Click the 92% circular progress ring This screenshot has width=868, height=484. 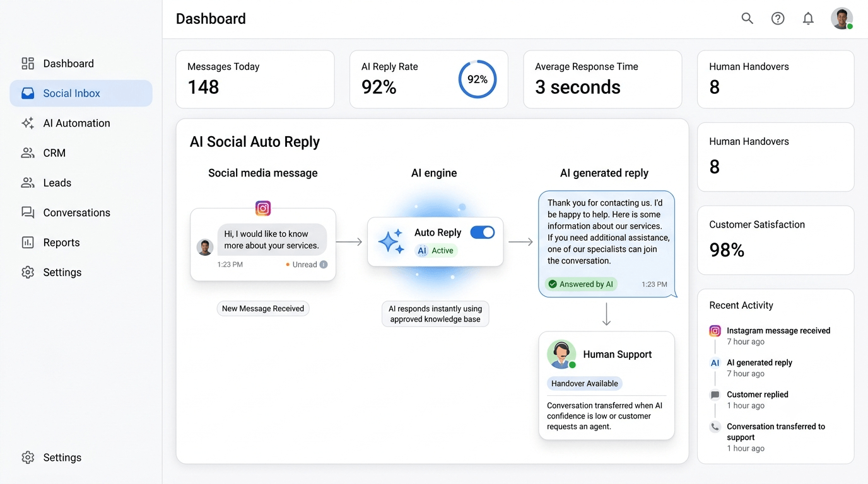478,79
